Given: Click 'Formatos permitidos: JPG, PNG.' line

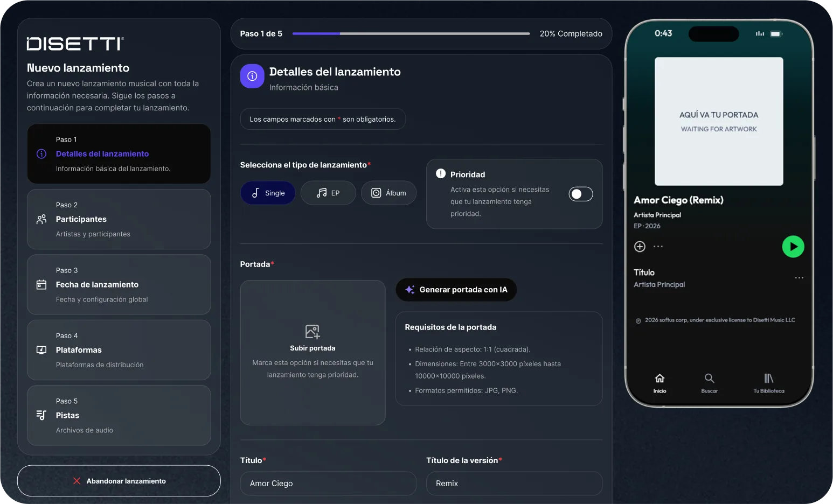Looking at the screenshot, I should click(466, 390).
